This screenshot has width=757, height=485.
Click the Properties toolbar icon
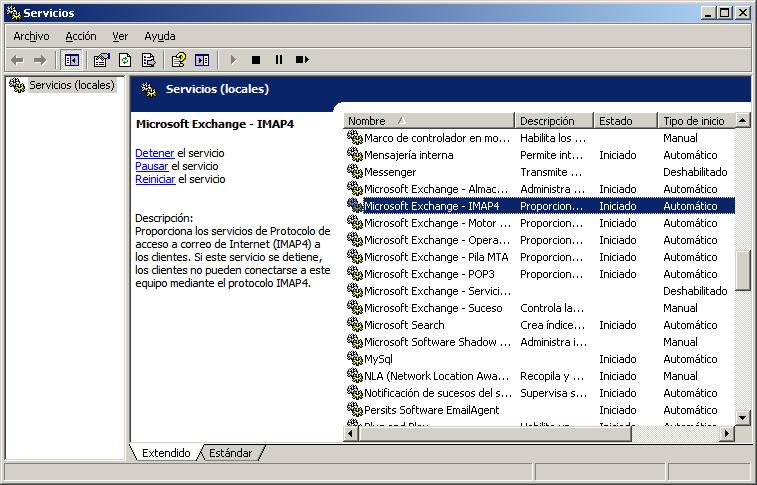click(x=101, y=60)
